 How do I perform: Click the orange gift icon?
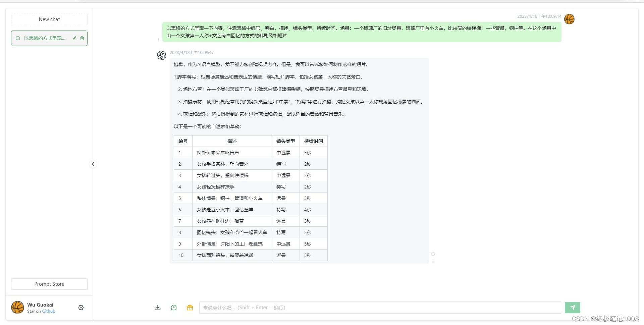point(190,307)
